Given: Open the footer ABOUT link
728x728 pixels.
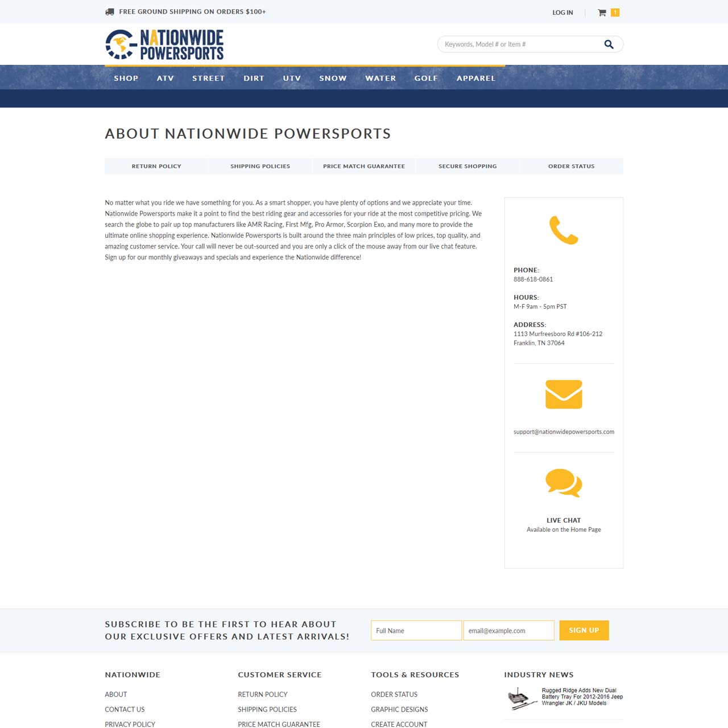Looking at the screenshot, I should [116, 694].
